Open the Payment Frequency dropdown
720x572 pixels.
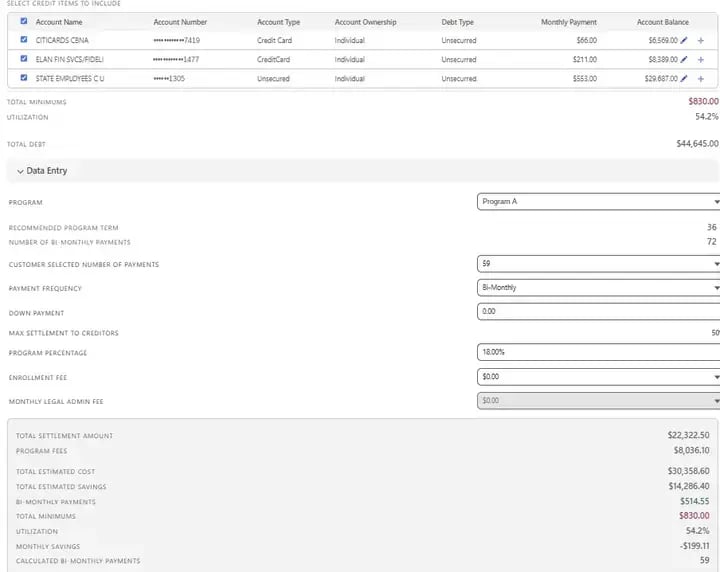click(x=598, y=287)
